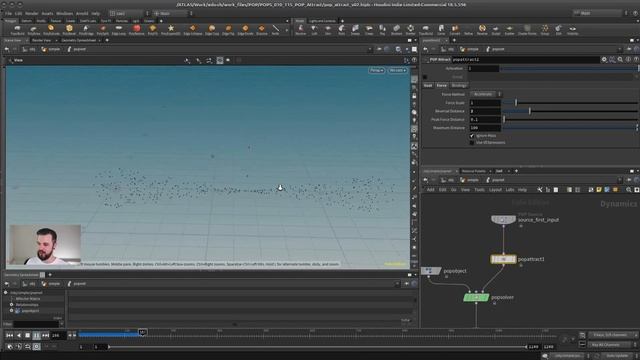Open the No cam dropdown in viewport

(x=397, y=71)
